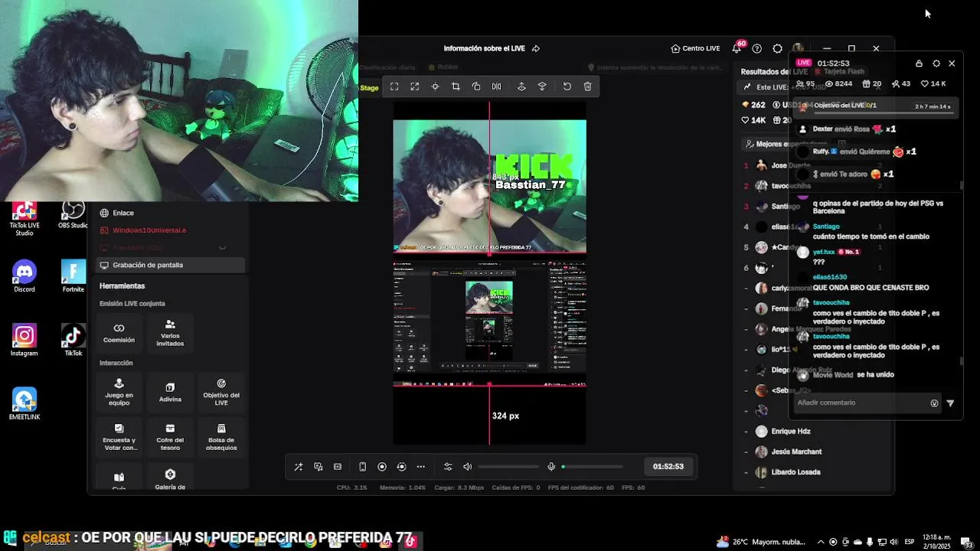
Task: Select the Windows10Universal.e source
Action: click(171, 230)
